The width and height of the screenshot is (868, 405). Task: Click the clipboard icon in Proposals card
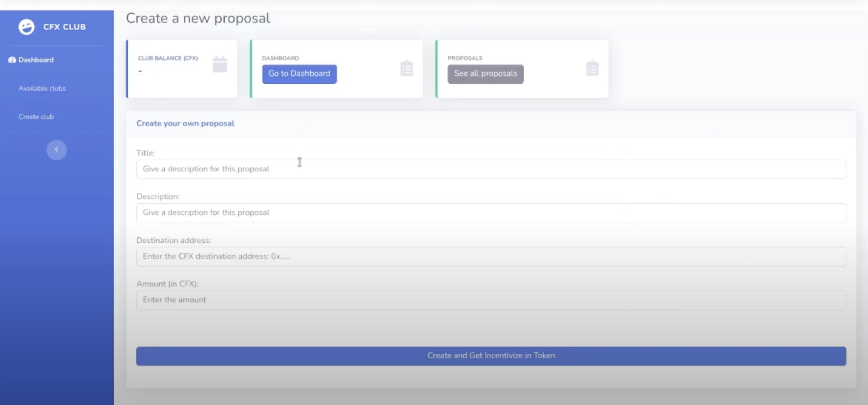tap(592, 68)
